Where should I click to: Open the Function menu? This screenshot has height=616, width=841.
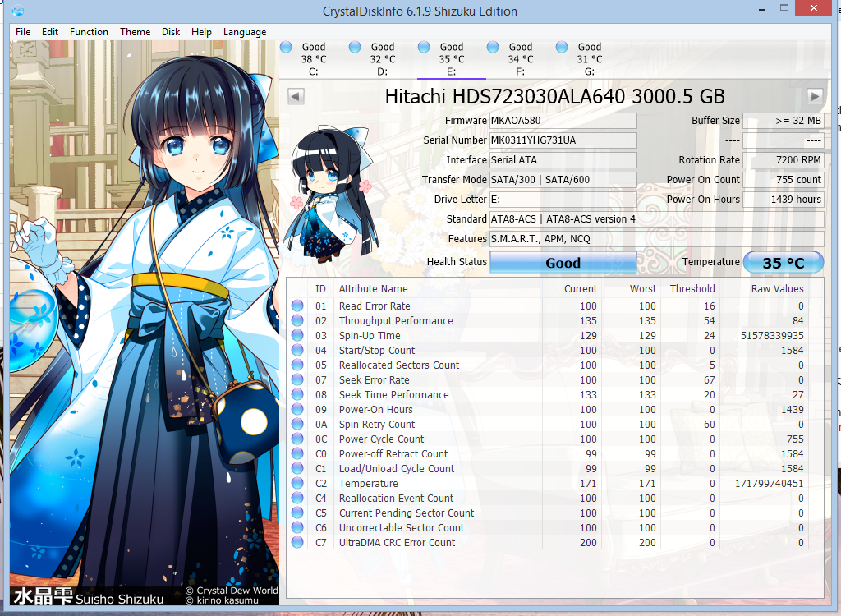pyautogui.click(x=89, y=32)
